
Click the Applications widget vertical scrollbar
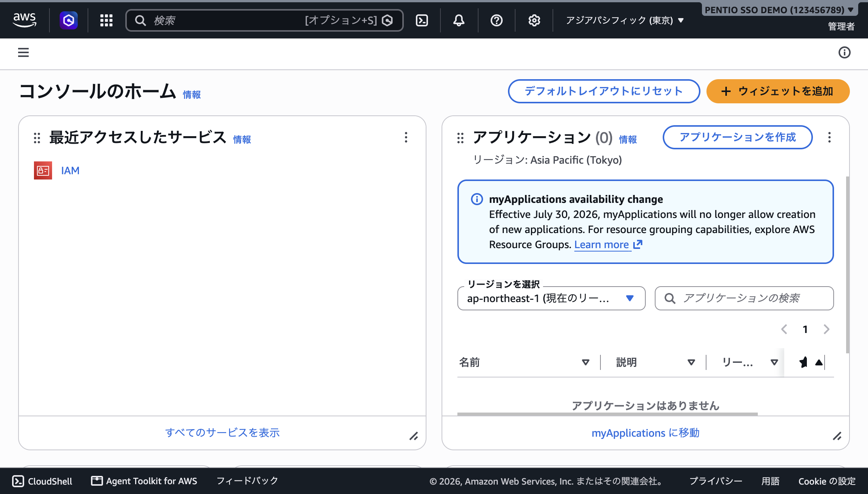pos(848,264)
